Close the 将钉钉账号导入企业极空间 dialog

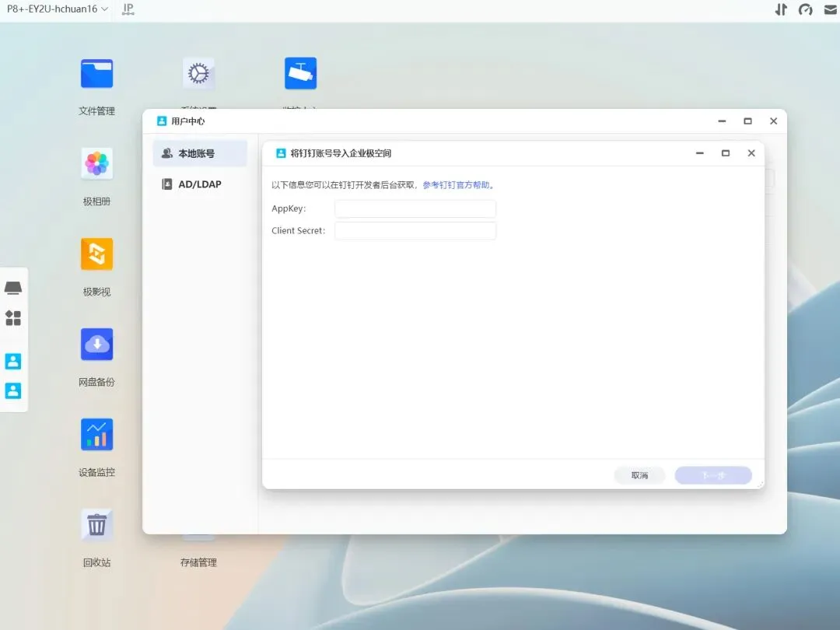tap(751, 153)
